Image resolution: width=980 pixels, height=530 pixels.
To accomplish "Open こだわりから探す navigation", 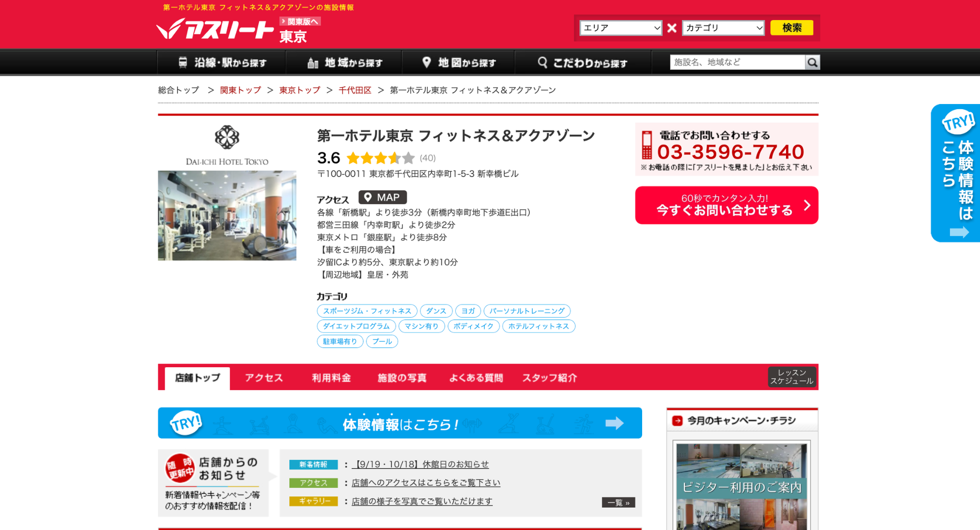I will click(583, 63).
